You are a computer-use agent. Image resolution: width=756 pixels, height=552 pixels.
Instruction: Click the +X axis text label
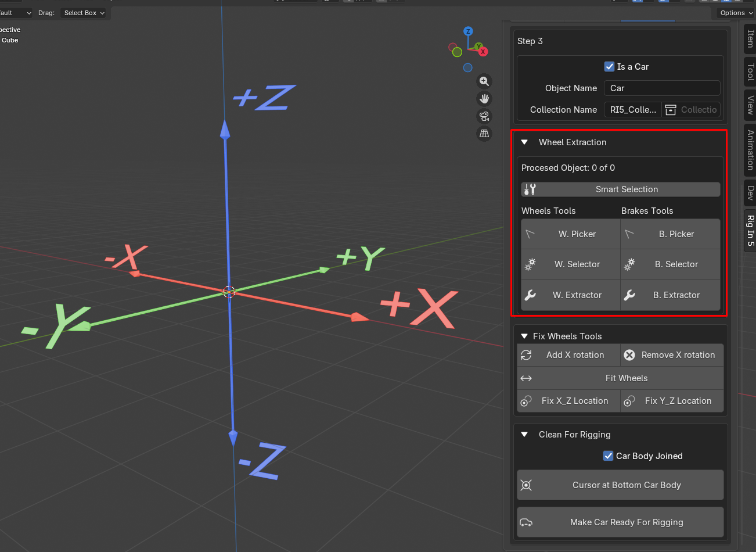click(419, 309)
